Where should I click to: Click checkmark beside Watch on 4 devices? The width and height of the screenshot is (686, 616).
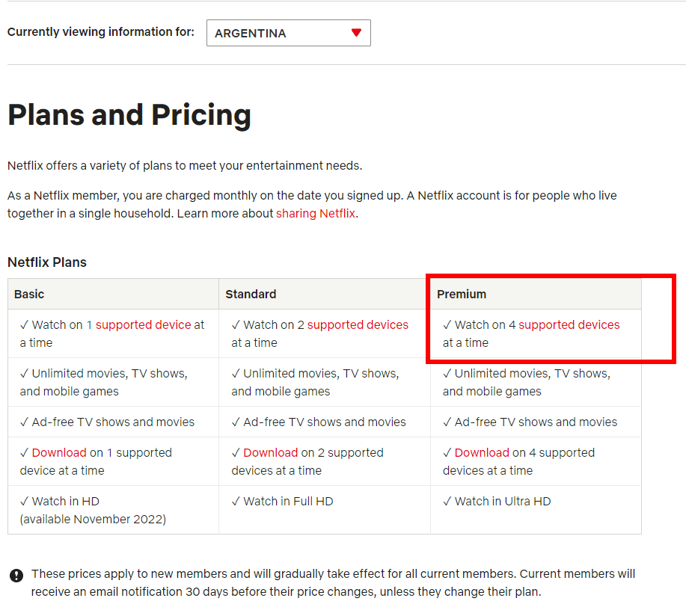[x=447, y=325]
